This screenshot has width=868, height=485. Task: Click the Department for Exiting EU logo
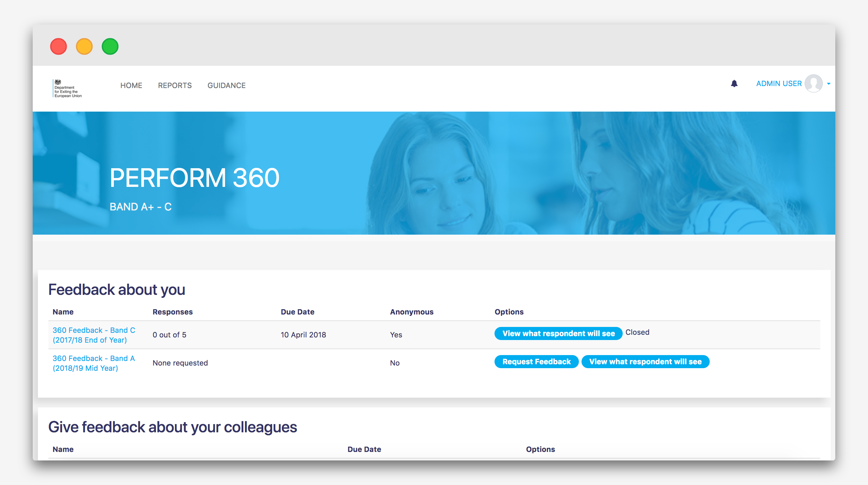click(67, 89)
